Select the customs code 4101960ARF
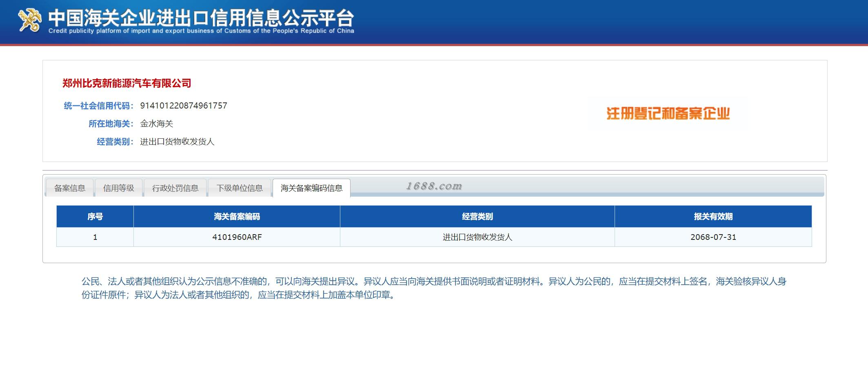This screenshot has width=868, height=370. (x=237, y=237)
